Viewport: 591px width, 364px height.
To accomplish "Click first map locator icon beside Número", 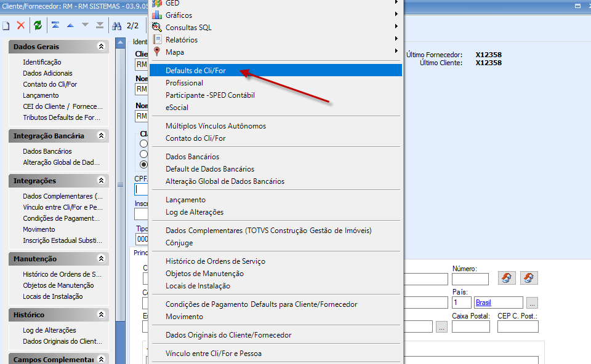I will coord(507,278).
